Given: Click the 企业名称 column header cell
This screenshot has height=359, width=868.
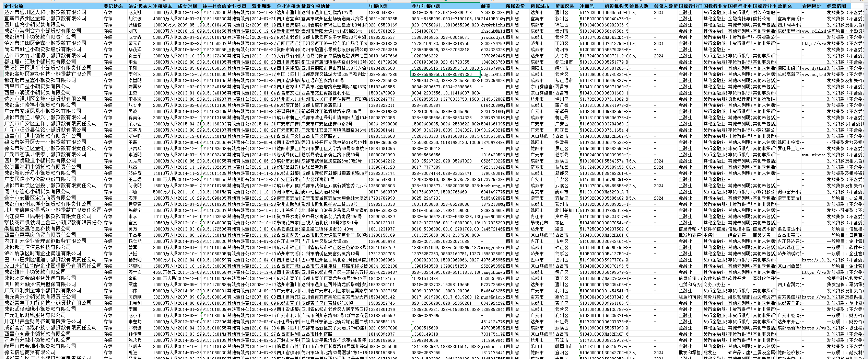Looking at the screenshot, I should click(x=14, y=6).
